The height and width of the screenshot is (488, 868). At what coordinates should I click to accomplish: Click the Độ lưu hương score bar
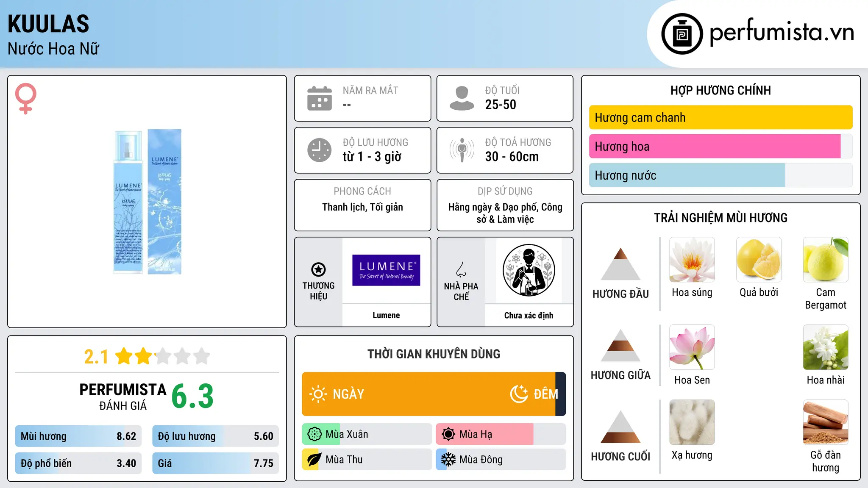pos(216,436)
